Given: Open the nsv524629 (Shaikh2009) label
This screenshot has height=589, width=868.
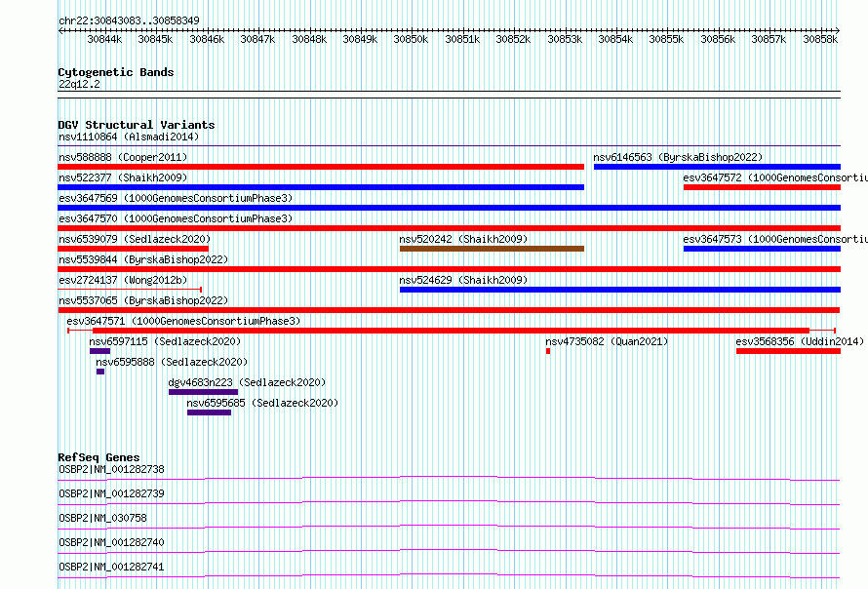Looking at the screenshot, I should (x=463, y=280).
